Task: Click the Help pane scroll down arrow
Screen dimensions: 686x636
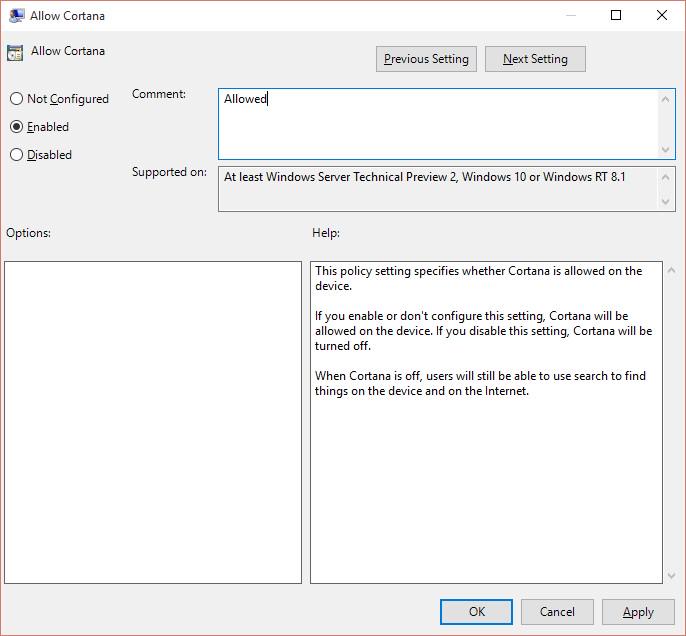Action: click(x=672, y=576)
